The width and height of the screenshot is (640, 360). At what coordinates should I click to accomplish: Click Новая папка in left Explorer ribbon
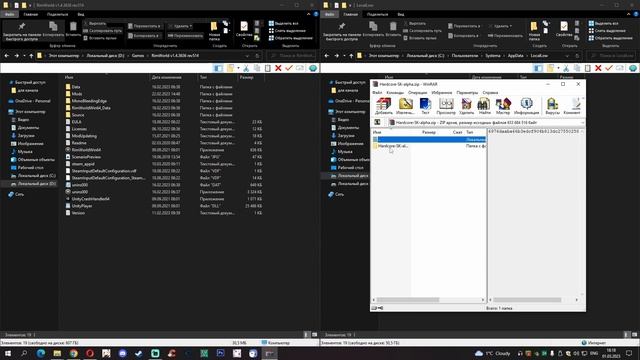(x=214, y=31)
